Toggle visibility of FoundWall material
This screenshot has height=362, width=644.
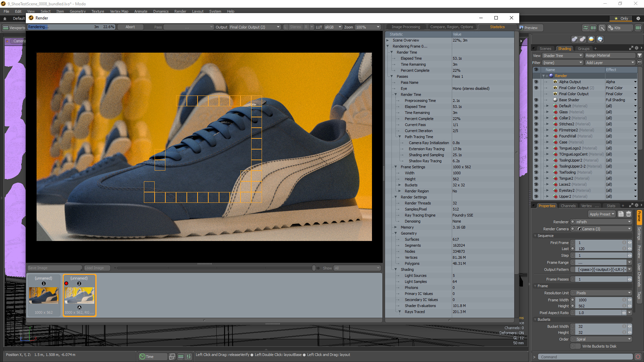[x=536, y=136]
